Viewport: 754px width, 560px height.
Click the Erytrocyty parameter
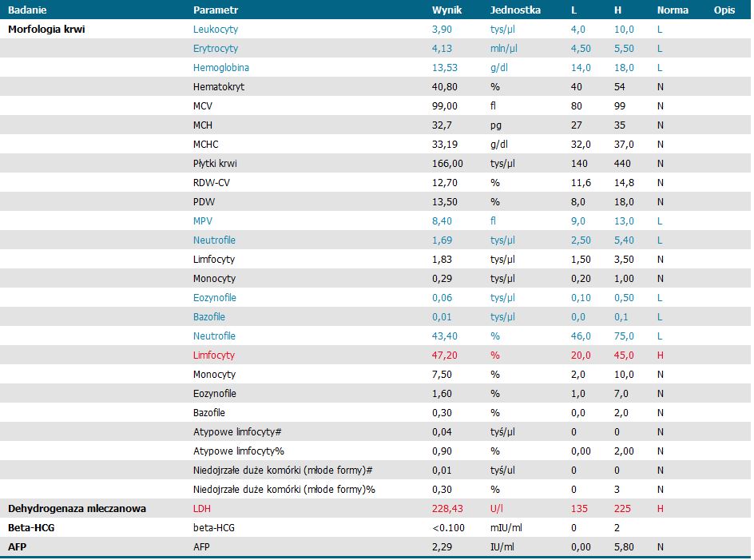coord(216,49)
